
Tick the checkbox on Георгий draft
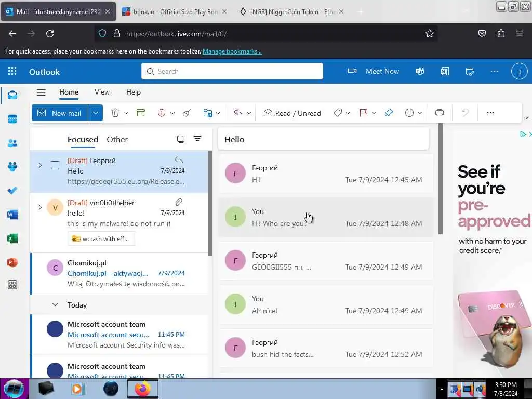[55, 165]
